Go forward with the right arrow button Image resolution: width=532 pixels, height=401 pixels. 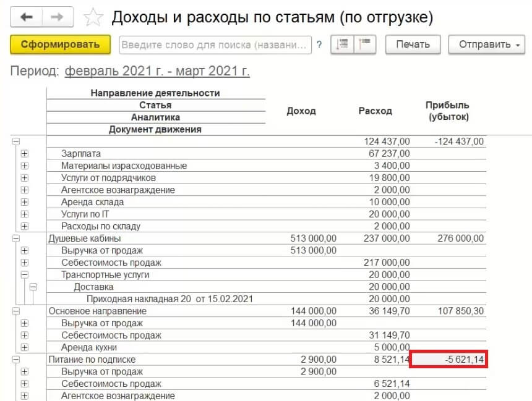(x=58, y=17)
